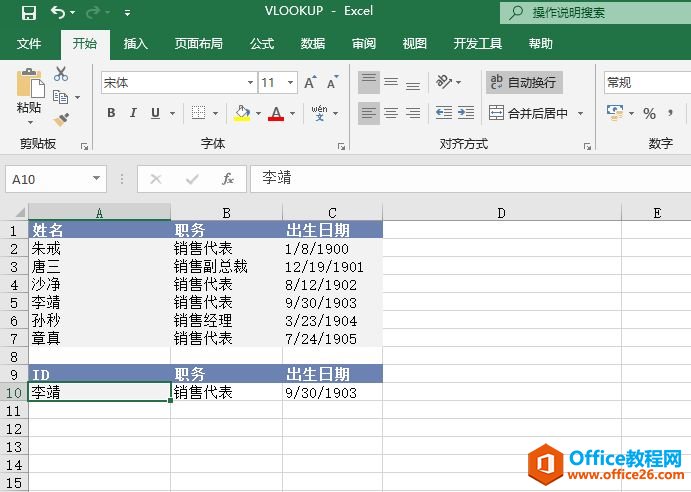Click the Increase Font Size icon
Viewport: 691px width, 492px height.
coord(310,82)
